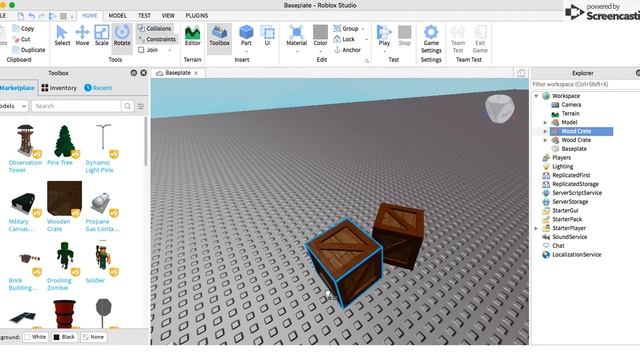
Task: Switch to the HOME ribbon tab
Action: coord(89,16)
